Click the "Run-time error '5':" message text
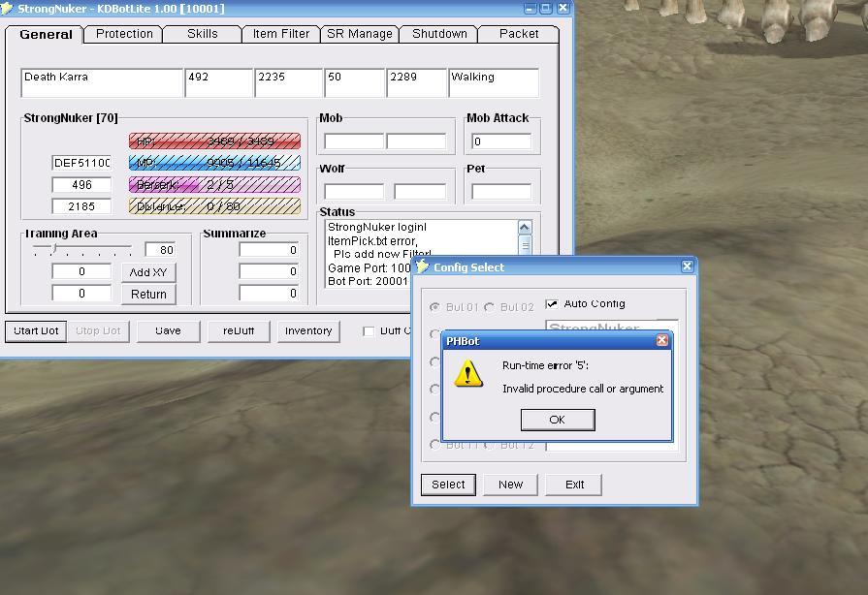The width and height of the screenshot is (868, 595). click(545, 365)
